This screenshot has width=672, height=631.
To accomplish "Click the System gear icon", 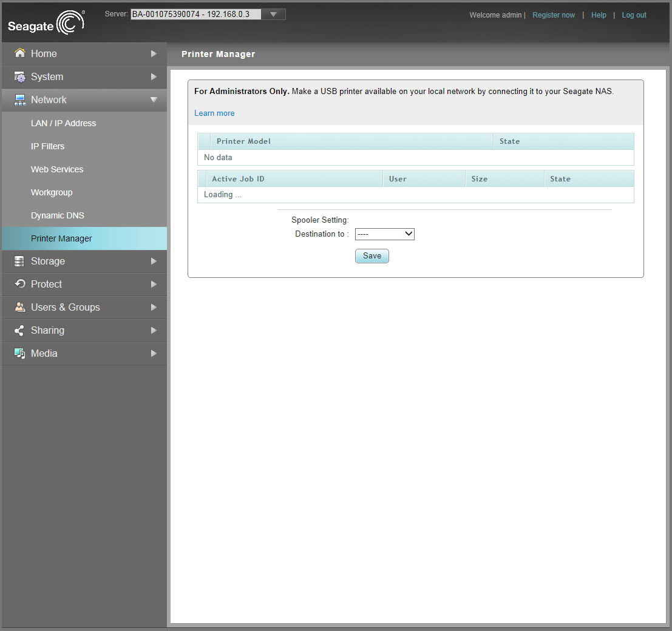I will [19, 76].
